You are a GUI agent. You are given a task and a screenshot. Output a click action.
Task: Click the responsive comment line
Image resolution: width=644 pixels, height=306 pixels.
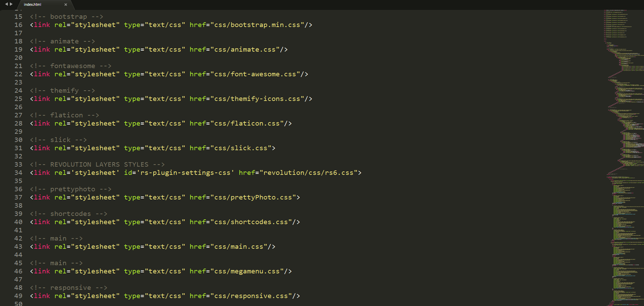69,288
